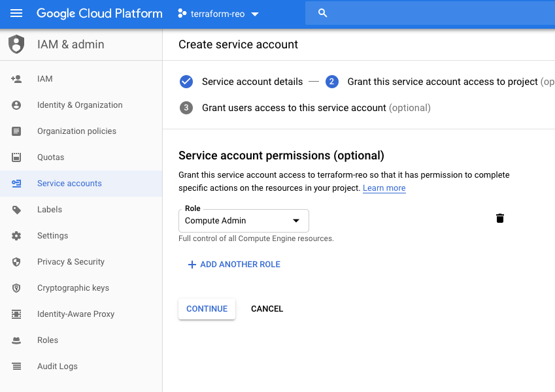Click the search magnifier icon
This screenshot has width=555, height=392.
pos(322,14)
